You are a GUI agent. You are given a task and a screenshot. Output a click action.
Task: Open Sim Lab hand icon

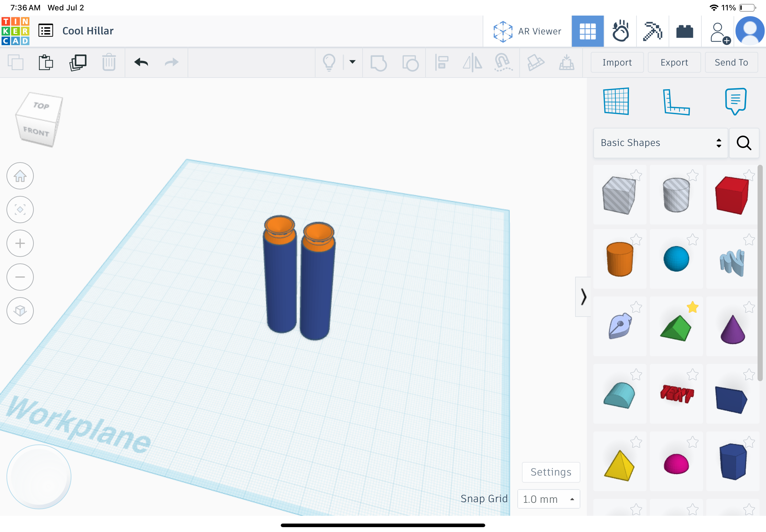(620, 31)
